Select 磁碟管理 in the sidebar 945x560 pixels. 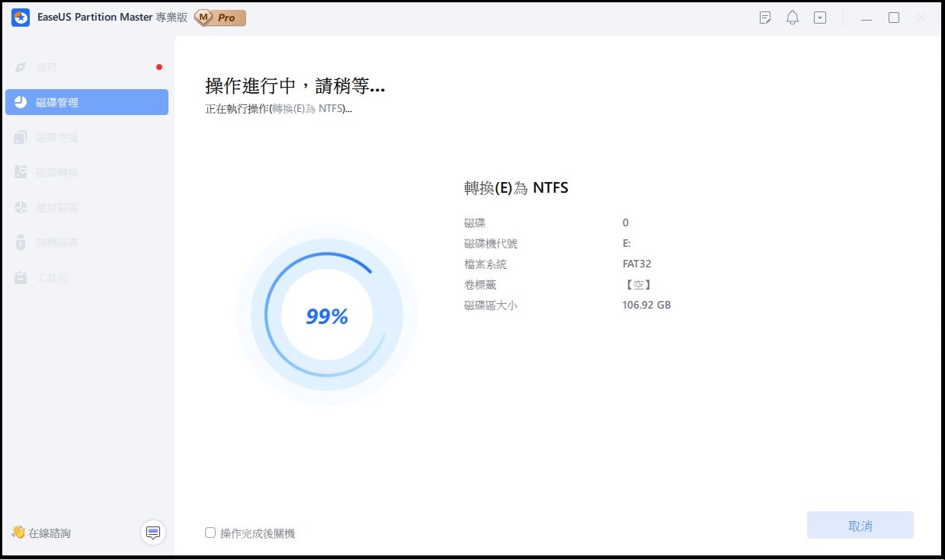(x=86, y=102)
